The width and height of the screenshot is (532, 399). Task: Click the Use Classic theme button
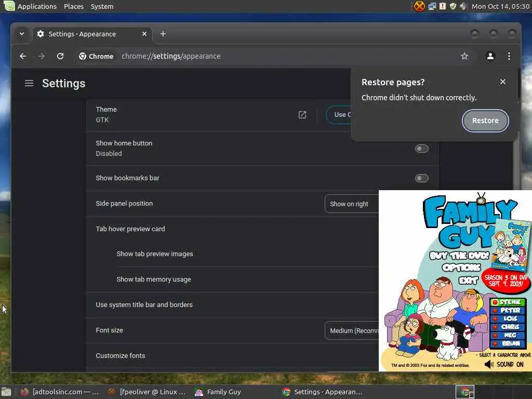click(x=339, y=115)
